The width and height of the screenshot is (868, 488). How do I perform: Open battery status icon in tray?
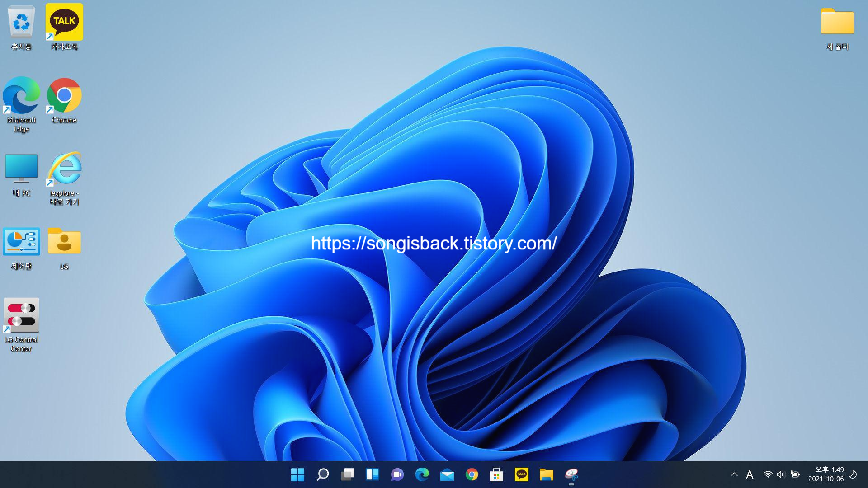pos(795,474)
